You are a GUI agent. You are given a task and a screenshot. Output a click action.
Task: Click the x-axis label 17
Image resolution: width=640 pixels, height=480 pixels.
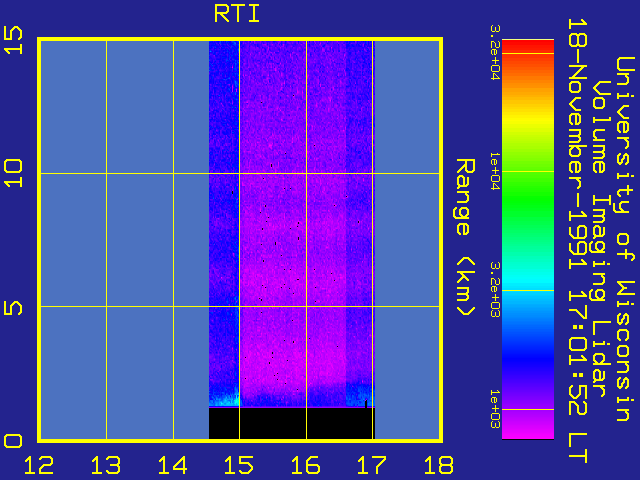click(372, 465)
